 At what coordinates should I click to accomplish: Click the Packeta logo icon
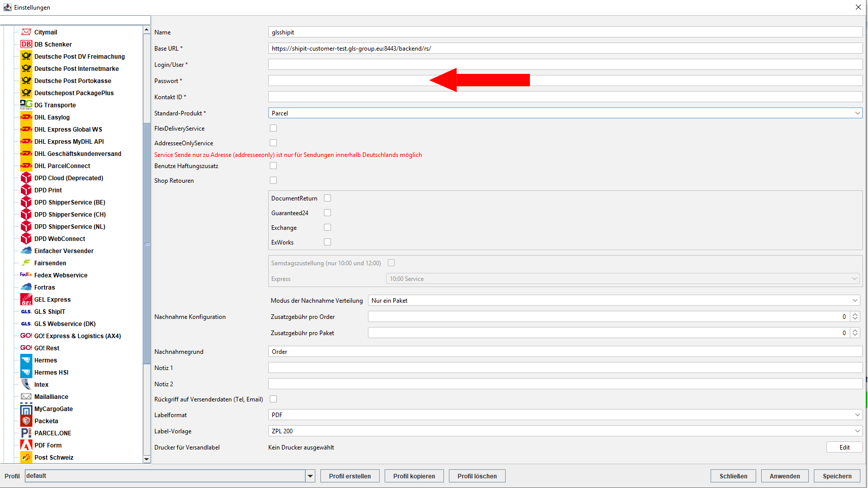click(26, 421)
